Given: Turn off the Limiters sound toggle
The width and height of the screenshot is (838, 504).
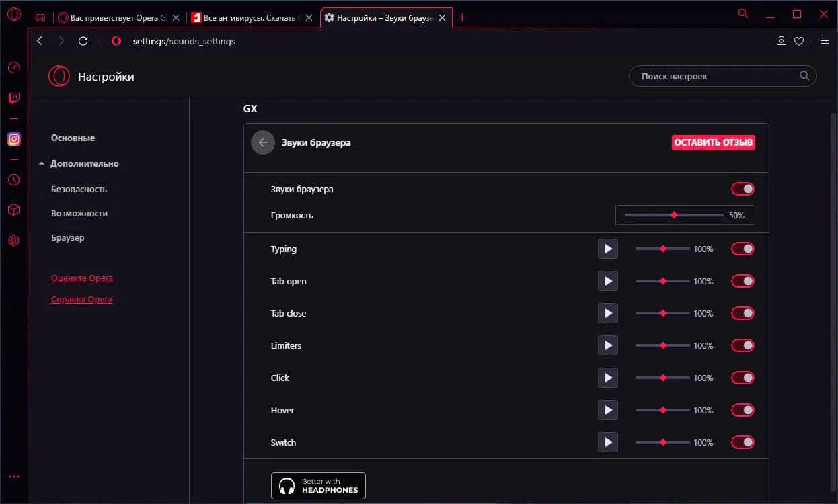Looking at the screenshot, I should point(742,345).
